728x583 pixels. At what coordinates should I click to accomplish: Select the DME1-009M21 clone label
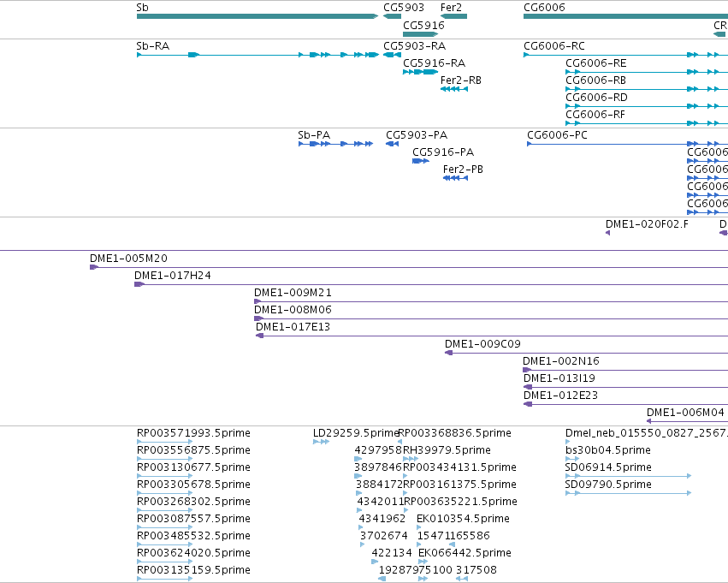[x=293, y=293]
